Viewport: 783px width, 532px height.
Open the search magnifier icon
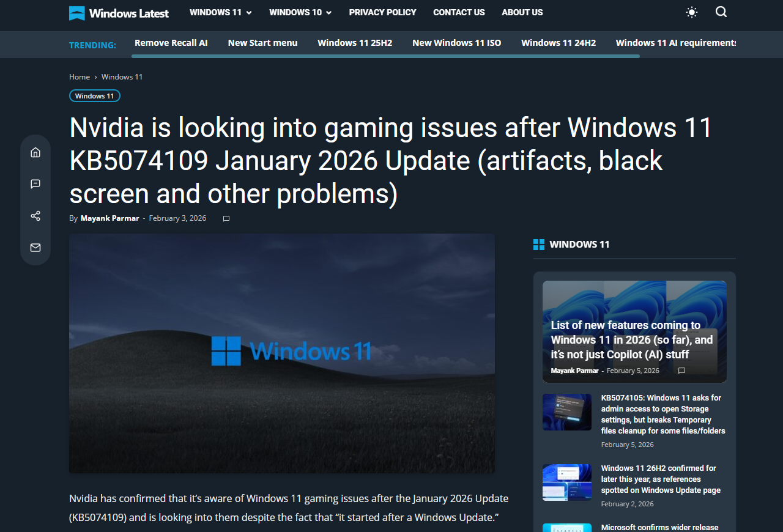[721, 12]
